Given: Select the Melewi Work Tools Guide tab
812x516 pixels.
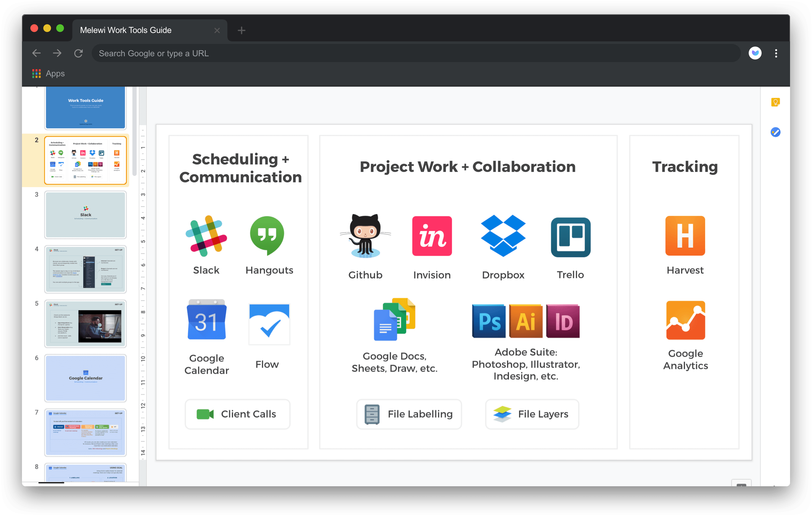Looking at the screenshot, I should (x=126, y=30).
